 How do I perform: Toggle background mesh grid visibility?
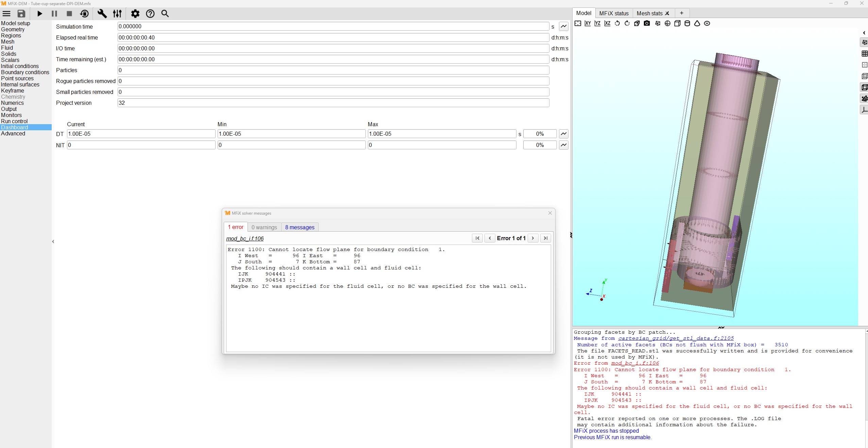coord(864,54)
